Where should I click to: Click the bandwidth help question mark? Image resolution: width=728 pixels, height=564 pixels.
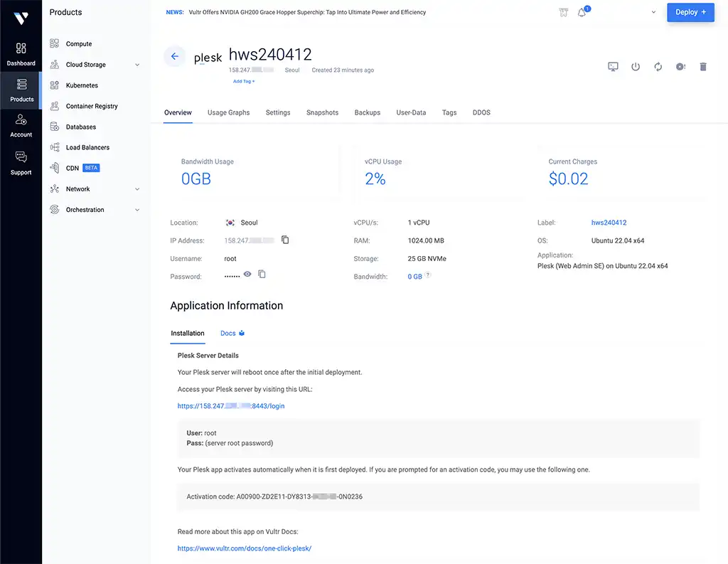(x=428, y=275)
